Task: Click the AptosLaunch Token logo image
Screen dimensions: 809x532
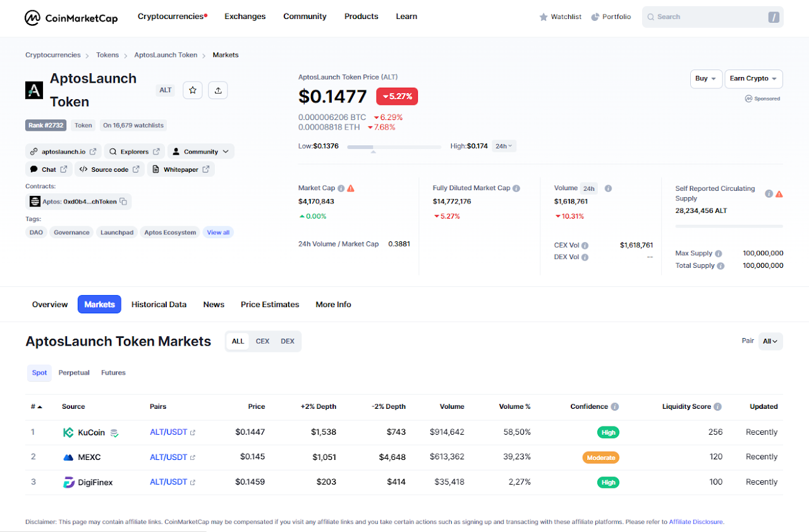Action: click(x=34, y=90)
